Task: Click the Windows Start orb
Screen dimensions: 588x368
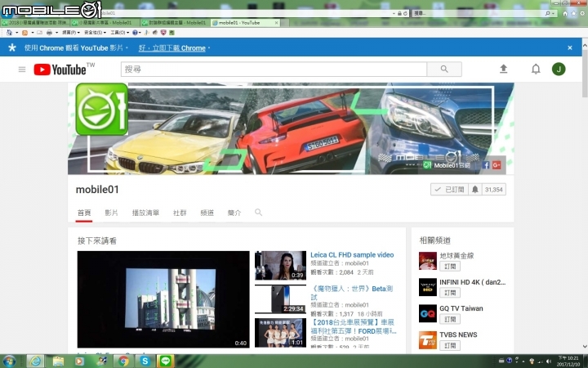Action: (x=9, y=361)
